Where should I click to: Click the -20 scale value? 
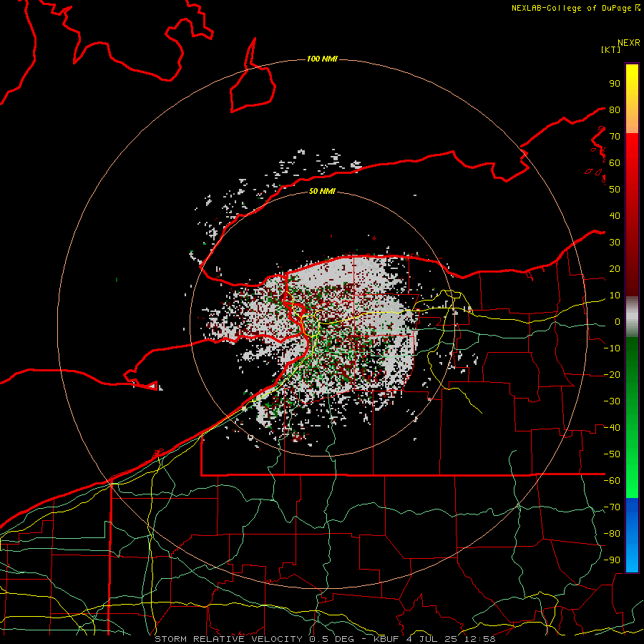click(612, 375)
